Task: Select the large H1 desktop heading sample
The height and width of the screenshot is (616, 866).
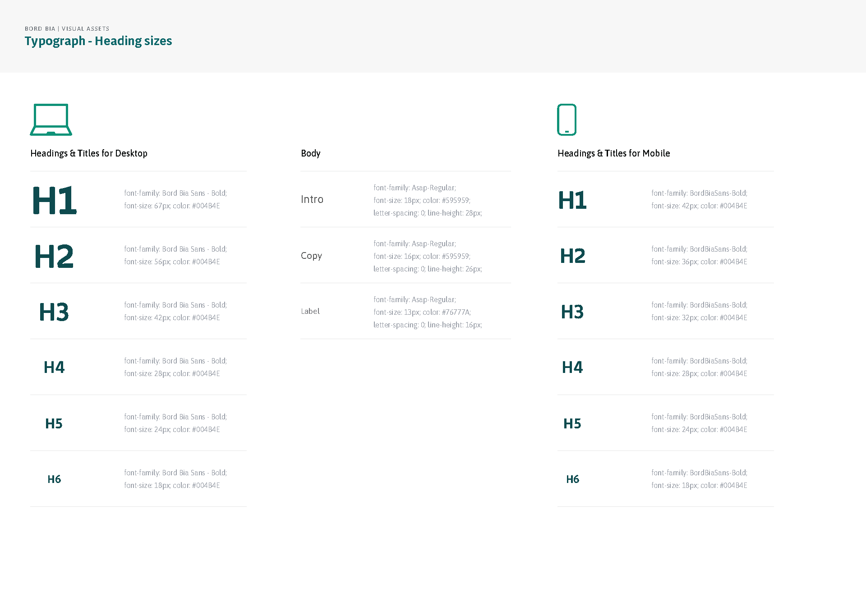Action: [x=54, y=201]
